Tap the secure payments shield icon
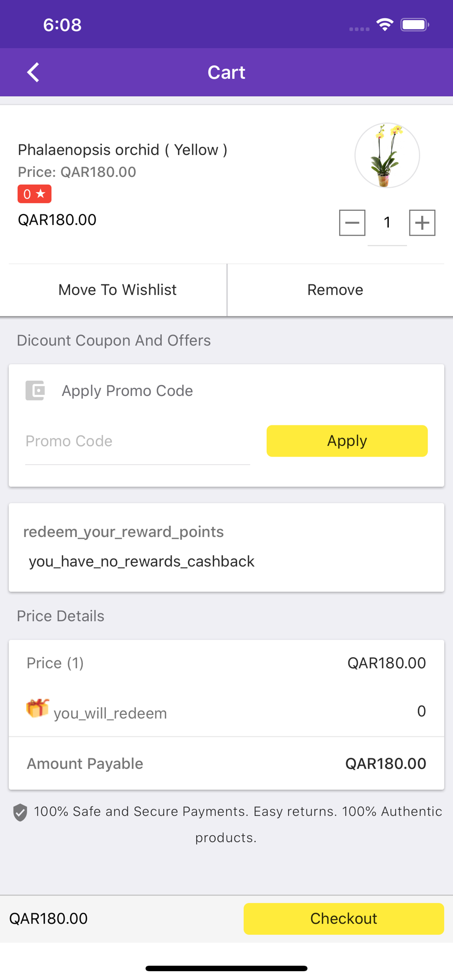 point(20,812)
